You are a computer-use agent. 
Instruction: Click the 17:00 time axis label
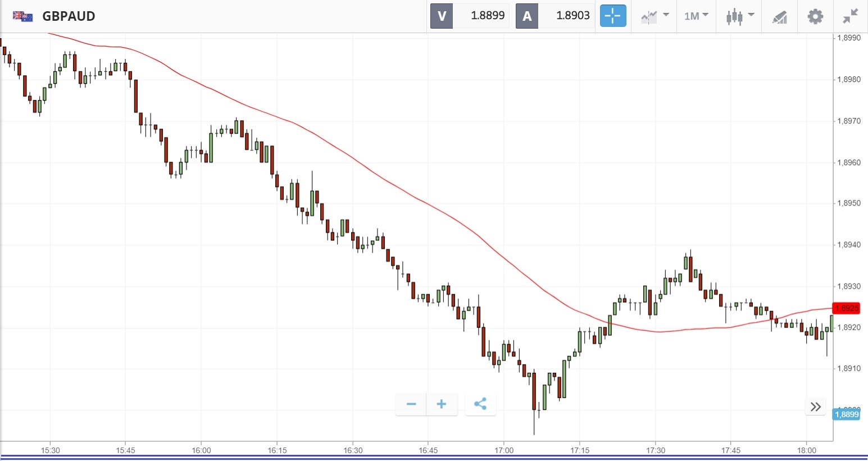click(x=504, y=450)
